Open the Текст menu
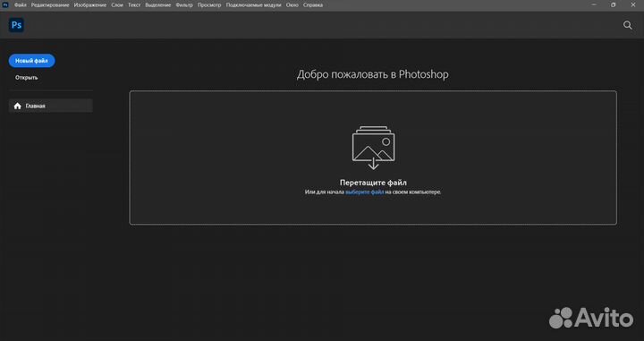This screenshot has width=644, height=341. 134,5
